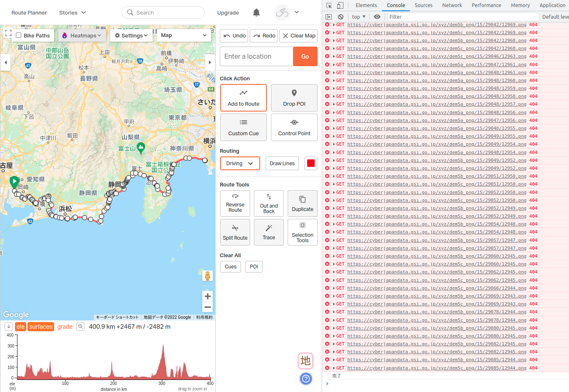Click the Trace tool
Viewport: 569px width, 392px height.
pos(269,232)
